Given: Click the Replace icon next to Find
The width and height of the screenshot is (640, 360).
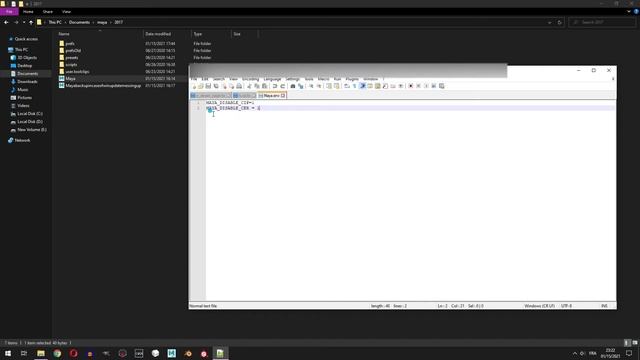Looking at the screenshot, I should click(x=301, y=86).
